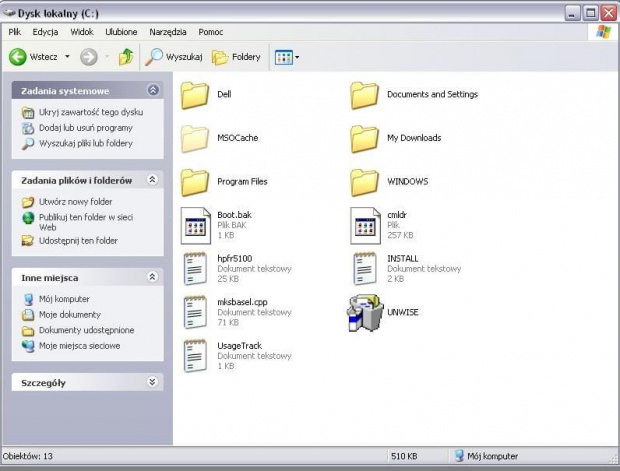
Task: Minimize the Dysk lokalny window
Action: tap(572, 13)
